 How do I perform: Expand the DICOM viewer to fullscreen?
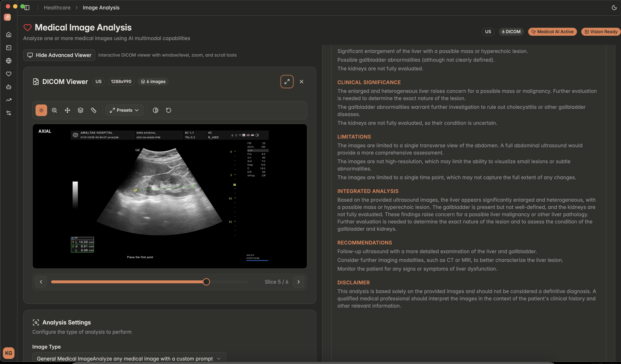coord(287,81)
